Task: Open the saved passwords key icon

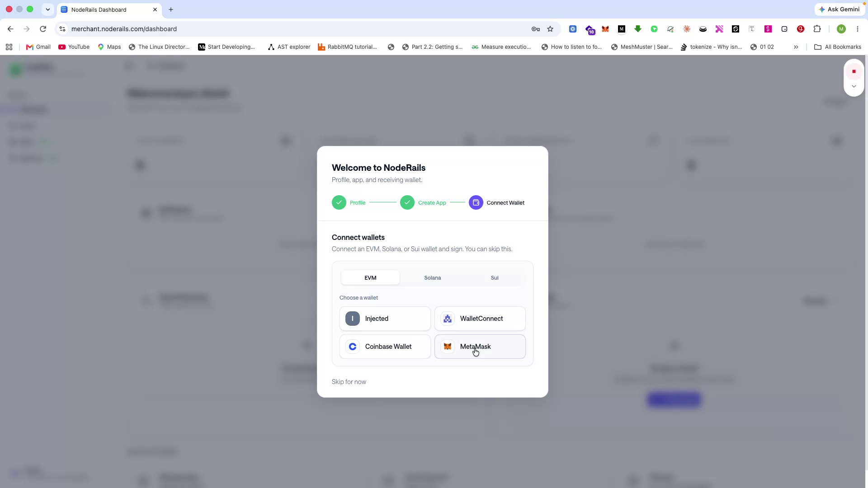Action: click(536, 29)
